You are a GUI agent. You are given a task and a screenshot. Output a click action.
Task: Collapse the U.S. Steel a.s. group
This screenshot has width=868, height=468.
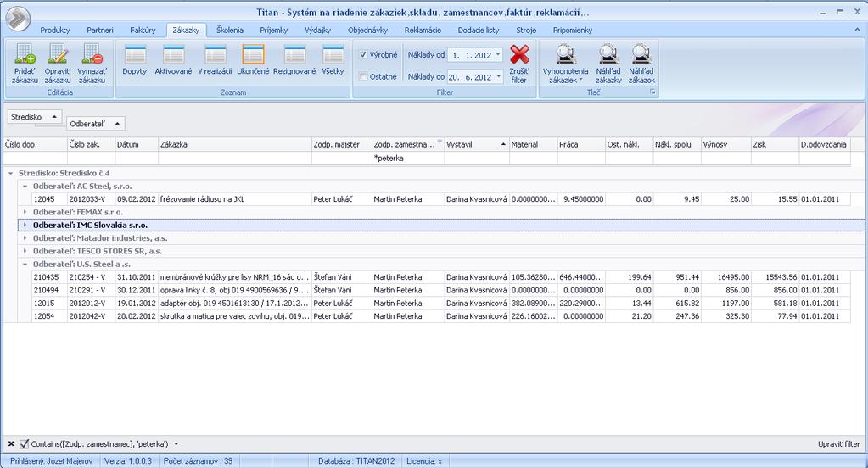point(25,265)
